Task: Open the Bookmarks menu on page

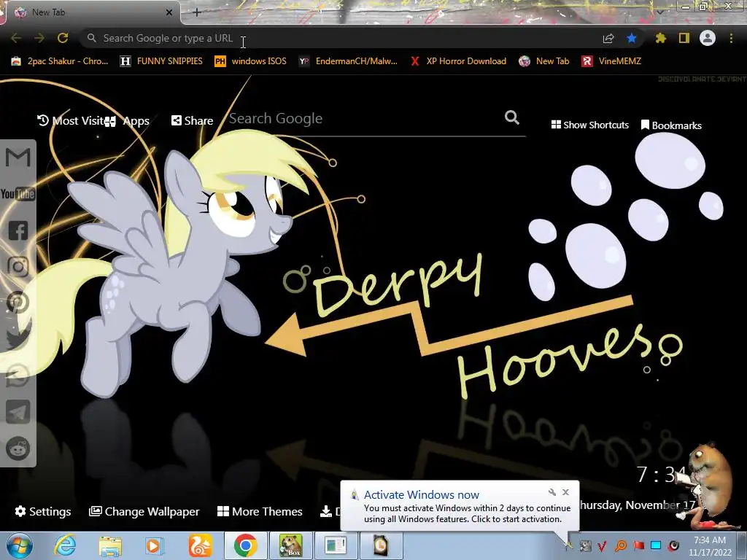Action: [671, 125]
